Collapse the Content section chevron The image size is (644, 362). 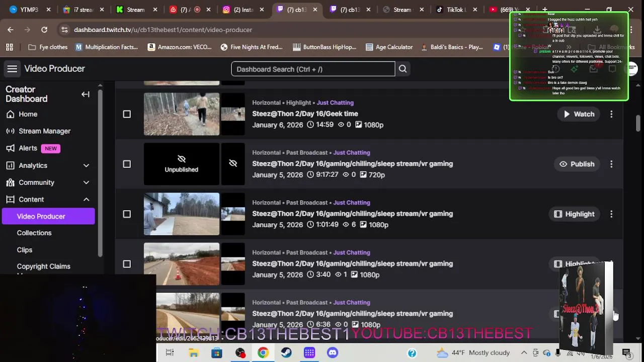86,200
